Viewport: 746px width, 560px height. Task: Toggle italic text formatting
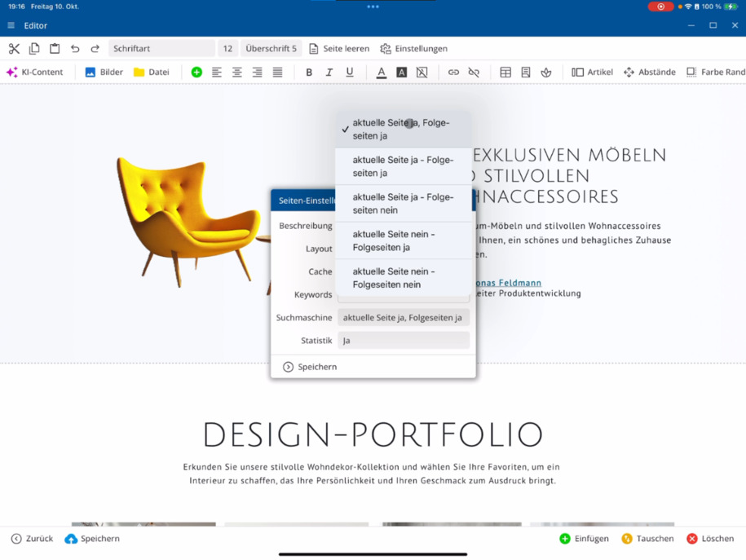tap(329, 72)
